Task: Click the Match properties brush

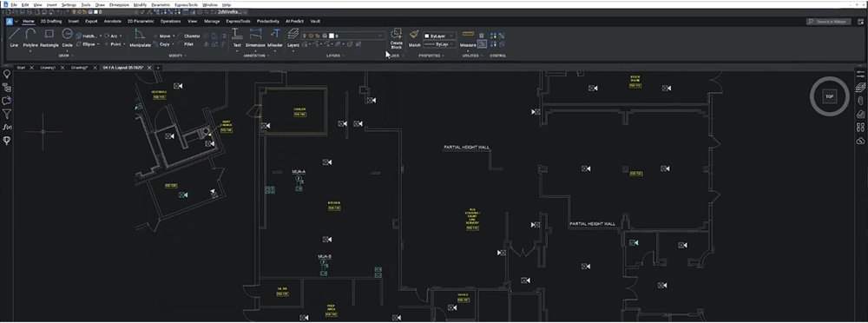Action: coord(414,37)
